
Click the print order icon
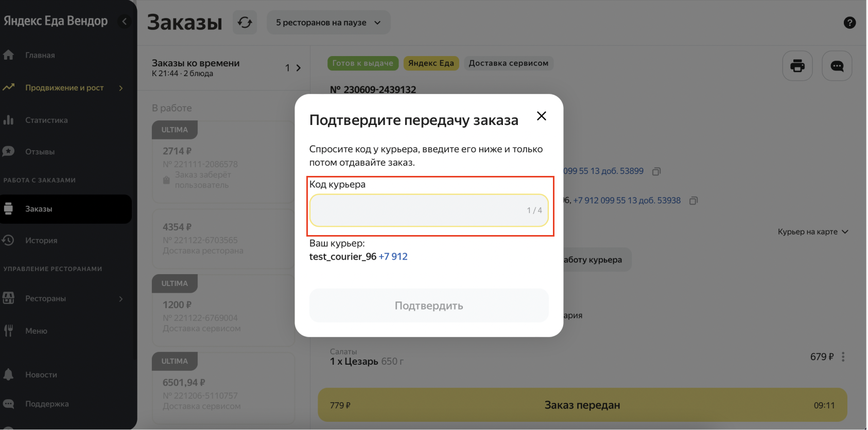pos(797,66)
